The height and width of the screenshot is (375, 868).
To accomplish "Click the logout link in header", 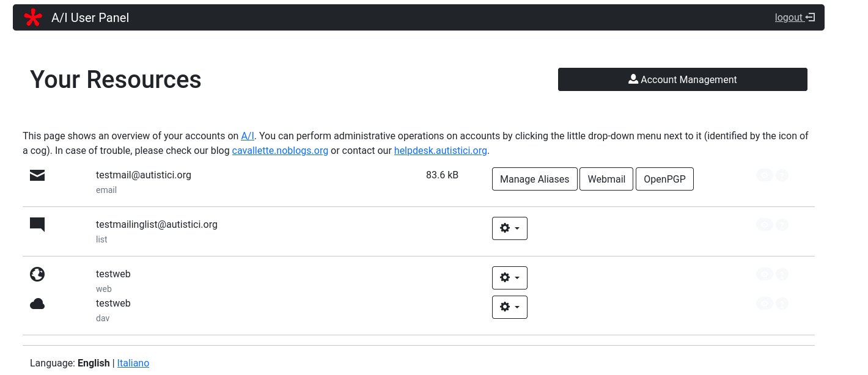I will [794, 18].
